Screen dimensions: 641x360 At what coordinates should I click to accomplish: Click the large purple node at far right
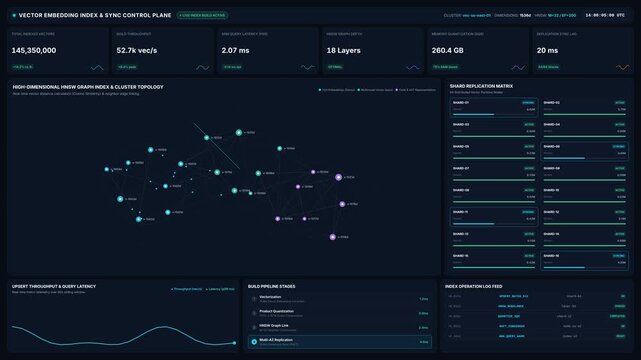(338, 177)
